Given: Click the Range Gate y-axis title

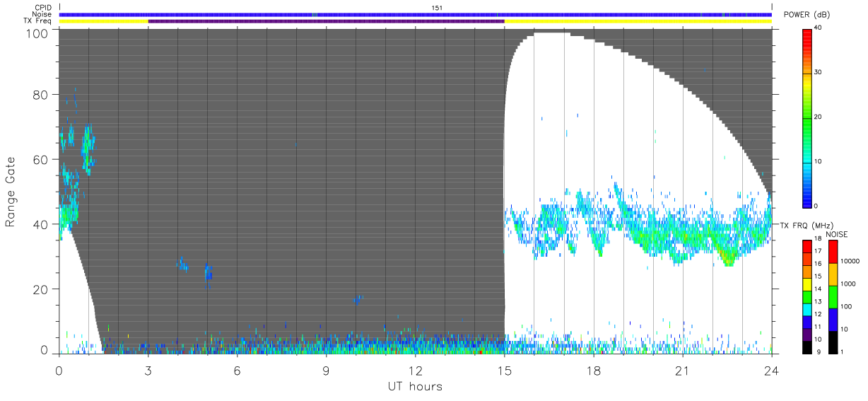Looking at the screenshot, I should click(x=11, y=191).
